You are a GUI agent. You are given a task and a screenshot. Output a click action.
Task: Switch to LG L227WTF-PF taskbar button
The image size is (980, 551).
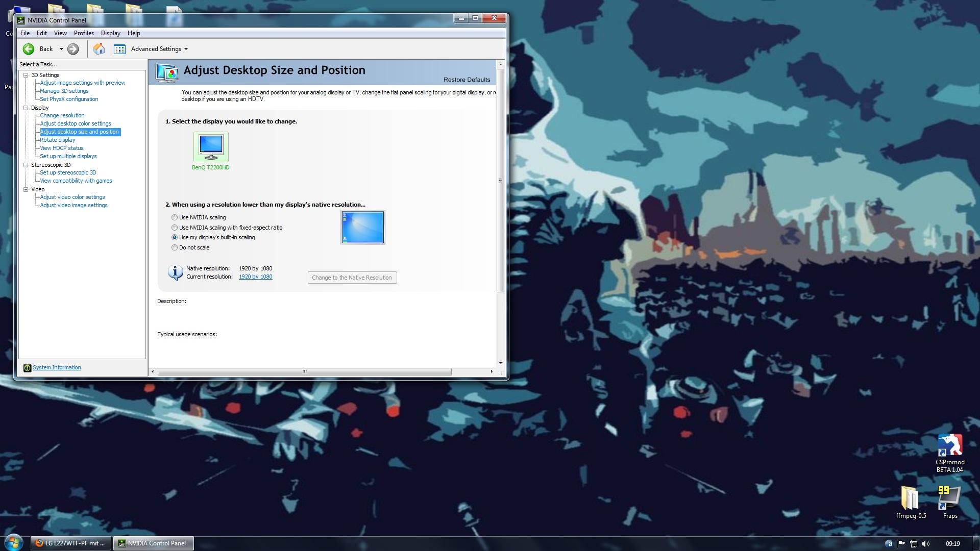pyautogui.click(x=71, y=544)
